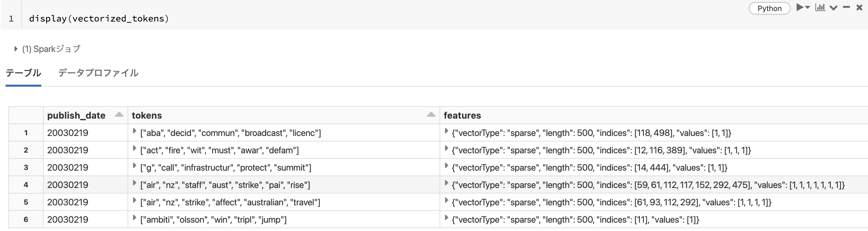Expand tokens array in row 4
Image resolution: width=868 pixels, height=231 pixels.
coord(135,183)
